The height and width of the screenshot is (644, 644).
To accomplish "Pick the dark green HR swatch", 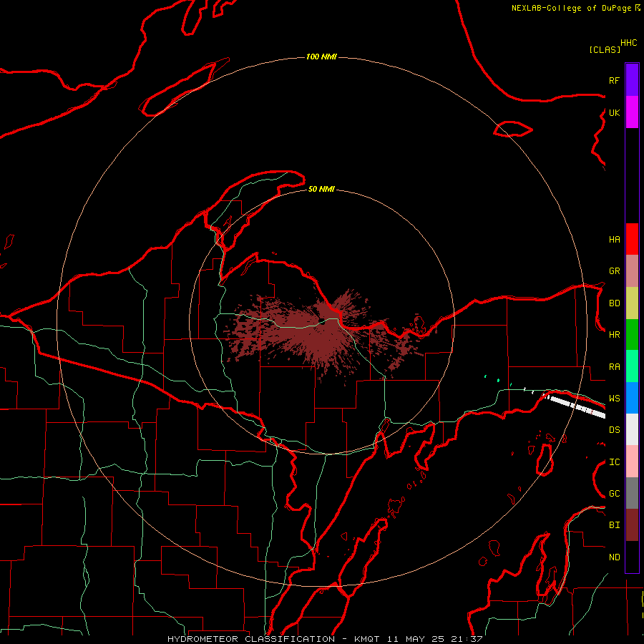I will pyautogui.click(x=632, y=335).
